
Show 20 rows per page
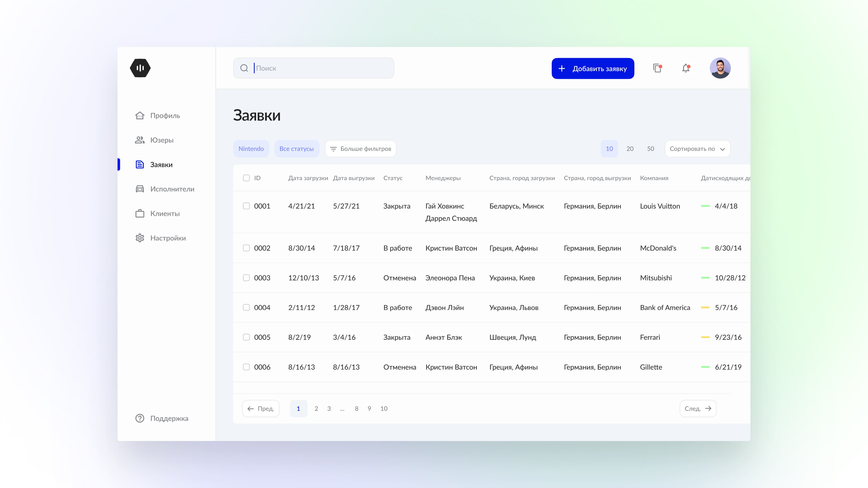[x=630, y=149]
